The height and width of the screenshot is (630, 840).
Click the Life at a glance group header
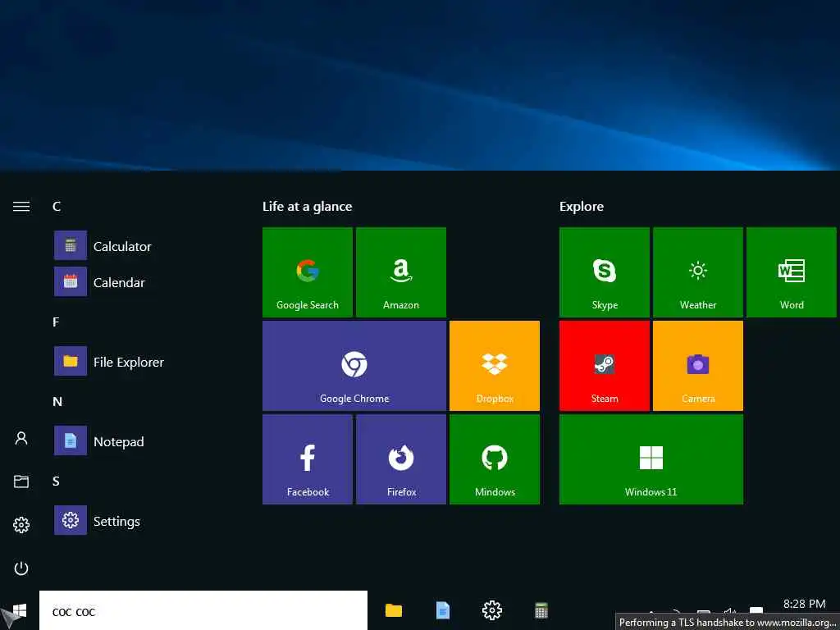pyautogui.click(x=308, y=206)
